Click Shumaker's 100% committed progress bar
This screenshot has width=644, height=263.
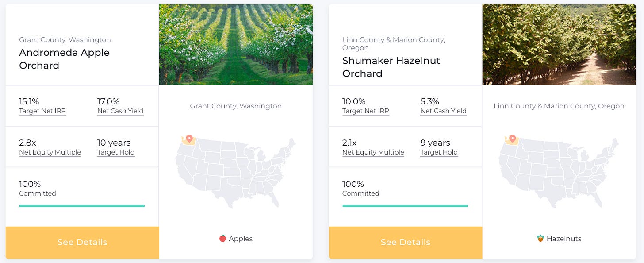[405, 206]
